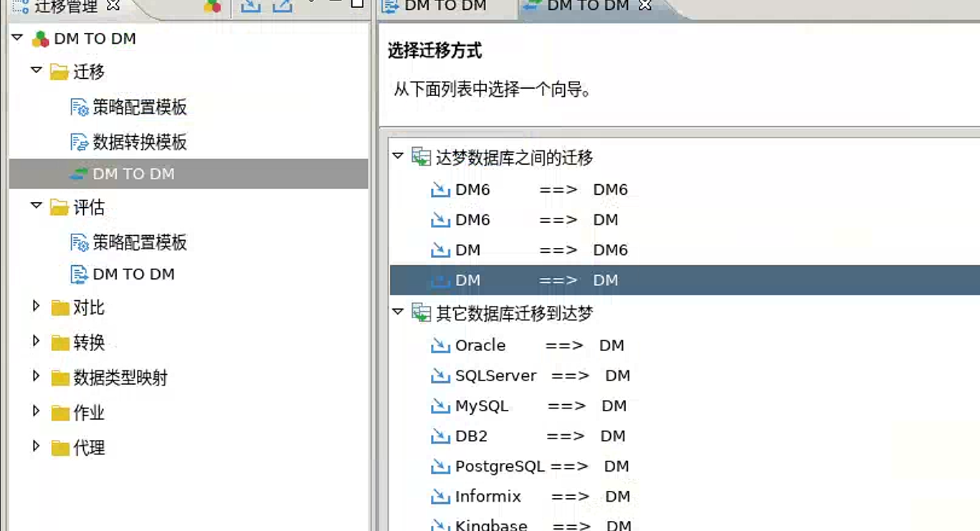
Task: Select highlighted DM TO DM under 迁移
Action: point(189,174)
